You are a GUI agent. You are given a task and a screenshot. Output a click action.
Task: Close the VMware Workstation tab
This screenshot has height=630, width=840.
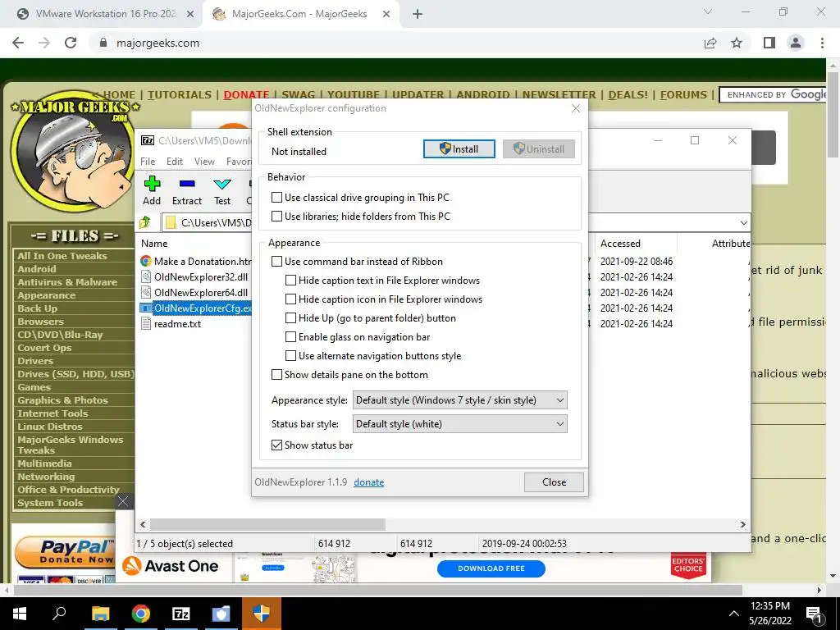point(190,14)
